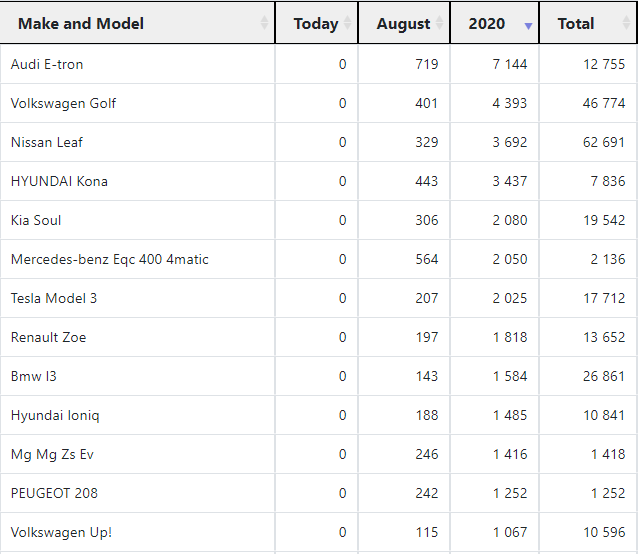Click August value 329 for Nissan Leaf

tap(427, 142)
